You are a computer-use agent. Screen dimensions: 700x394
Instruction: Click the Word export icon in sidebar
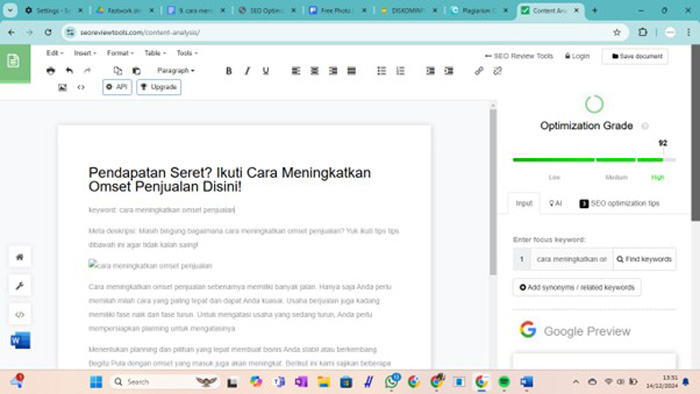[x=20, y=341]
